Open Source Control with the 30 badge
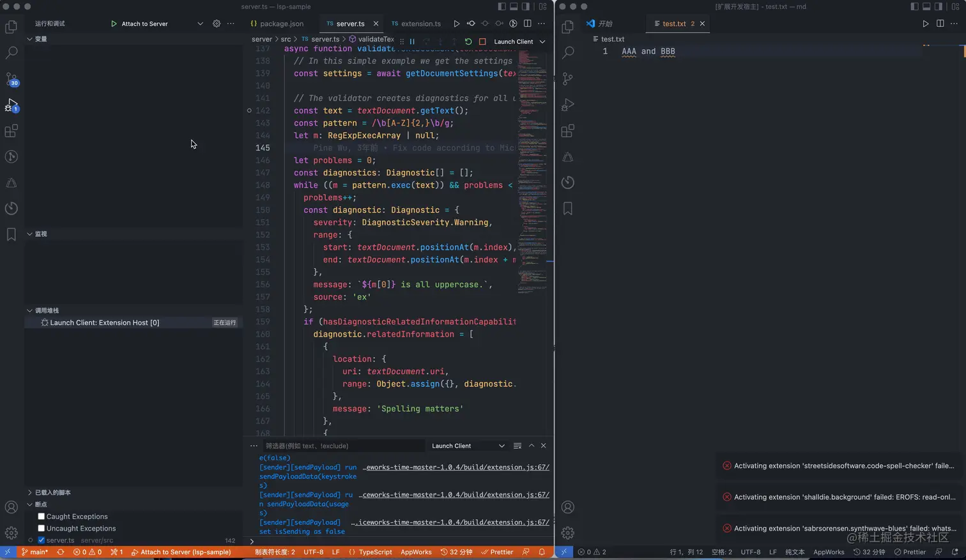The width and height of the screenshot is (966, 560). pos(11,79)
